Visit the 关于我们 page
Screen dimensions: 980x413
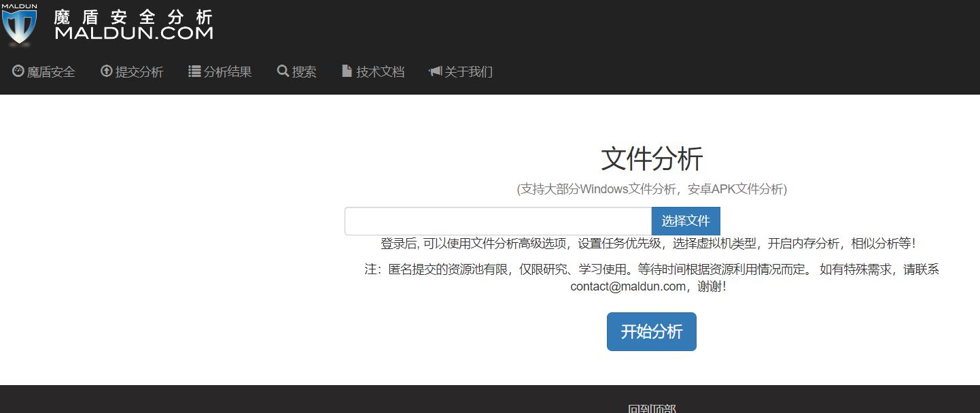point(467,72)
